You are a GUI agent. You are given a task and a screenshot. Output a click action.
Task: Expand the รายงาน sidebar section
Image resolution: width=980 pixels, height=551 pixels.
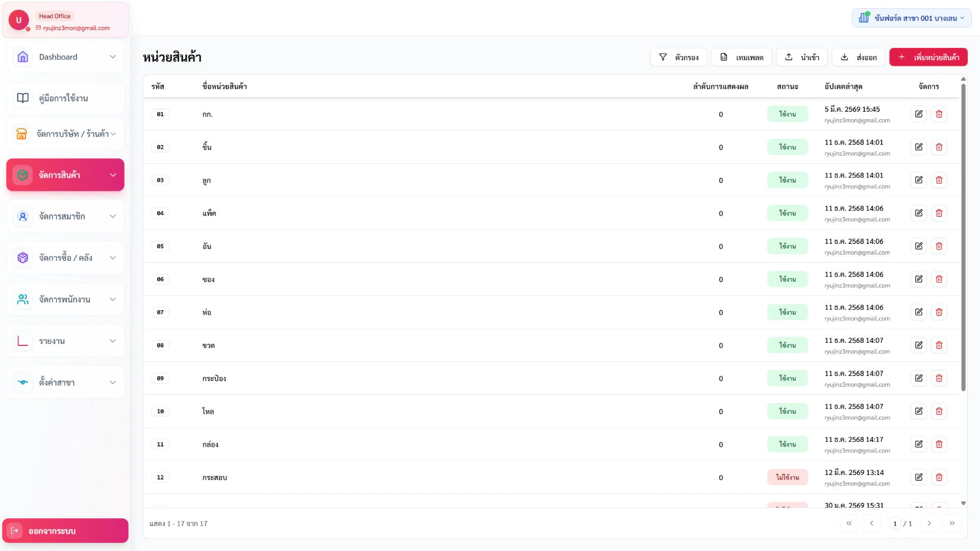tap(65, 341)
